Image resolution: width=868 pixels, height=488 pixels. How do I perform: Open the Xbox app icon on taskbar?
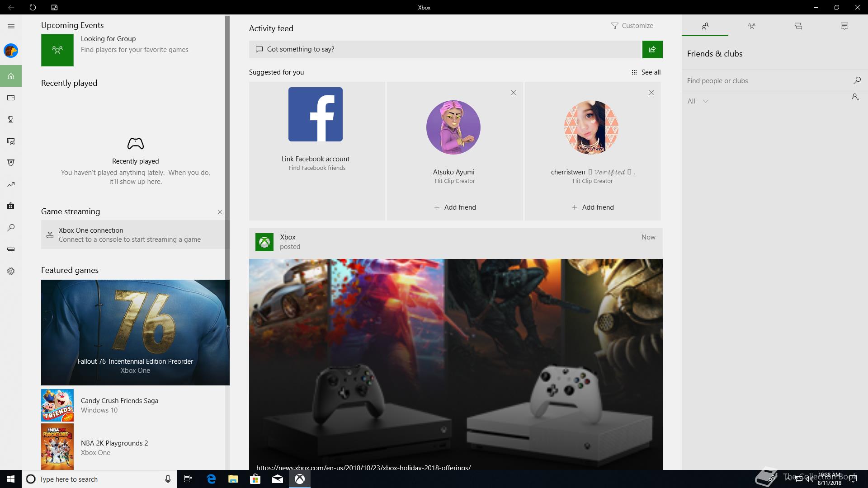300,479
